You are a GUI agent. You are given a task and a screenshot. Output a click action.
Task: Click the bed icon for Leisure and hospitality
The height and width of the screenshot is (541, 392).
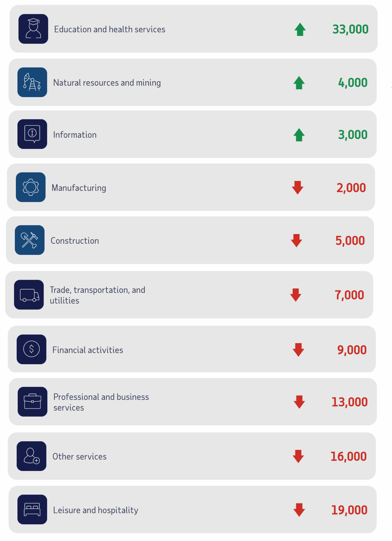32,509
